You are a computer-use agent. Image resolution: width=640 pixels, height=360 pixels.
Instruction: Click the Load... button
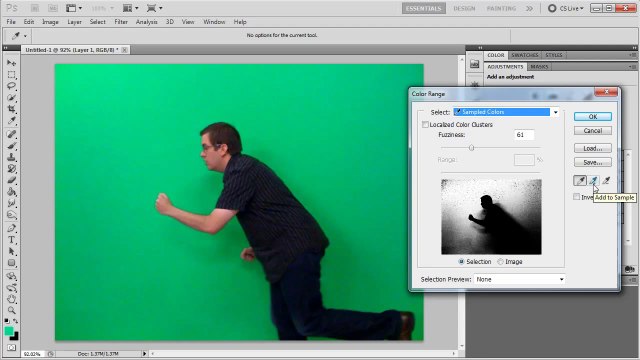tap(593, 148)
